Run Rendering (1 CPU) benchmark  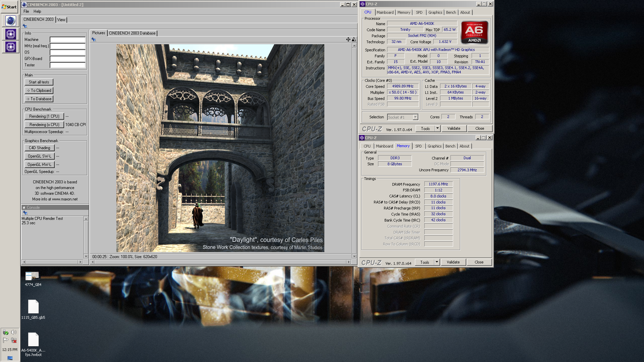44,116
